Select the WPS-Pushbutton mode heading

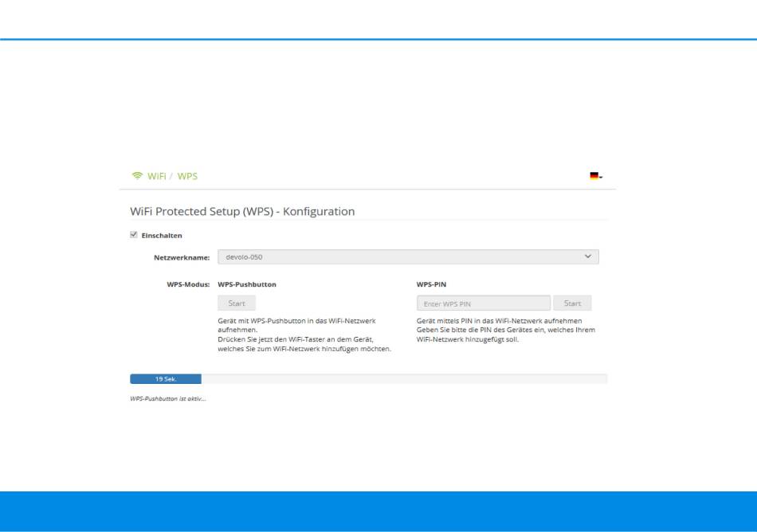click(x=247, y=284)
